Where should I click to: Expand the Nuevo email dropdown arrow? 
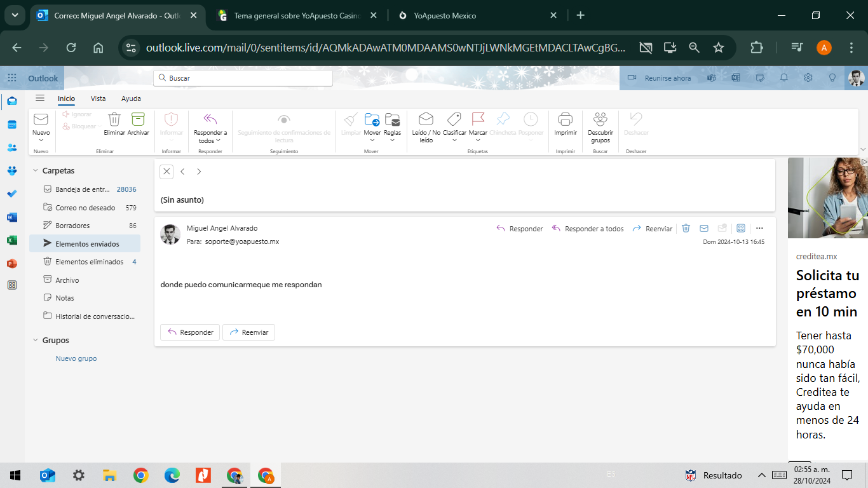[x=41, y=140]
